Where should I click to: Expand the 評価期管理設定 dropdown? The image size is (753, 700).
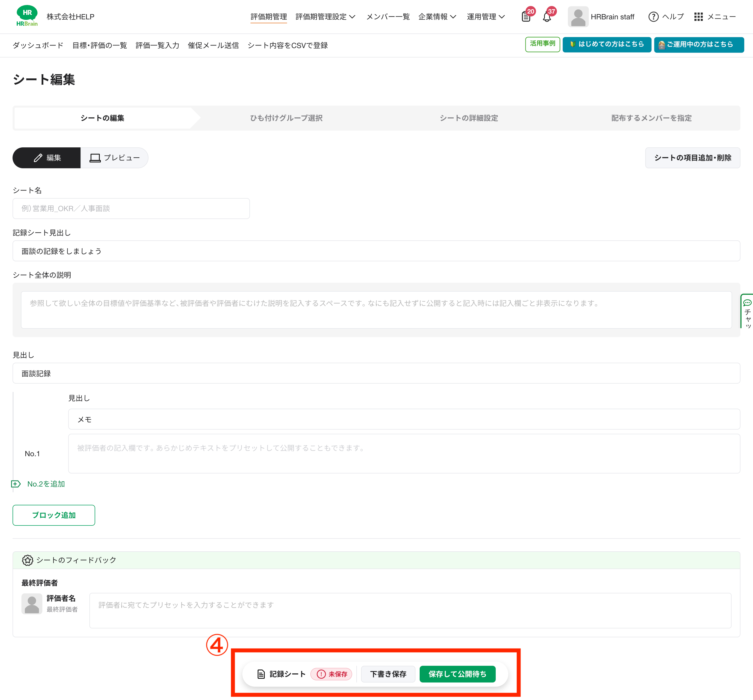pyautogui.click(x=325, y=17)
